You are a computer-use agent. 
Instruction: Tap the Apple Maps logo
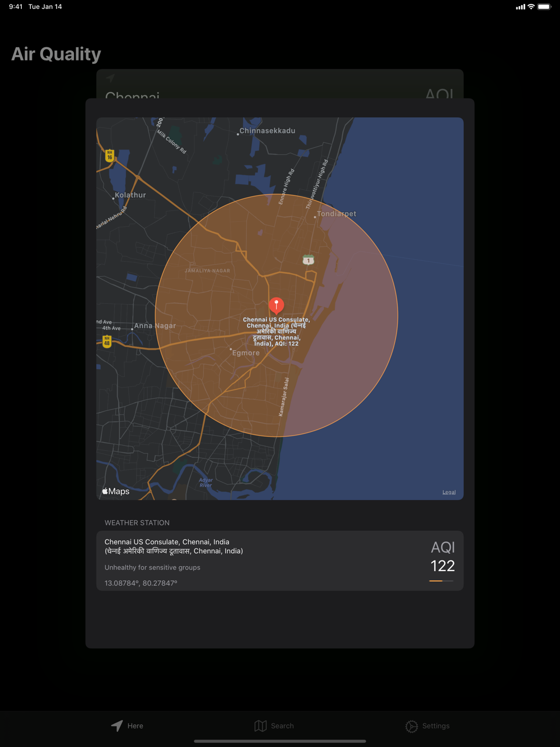click(x=116, y=491)
